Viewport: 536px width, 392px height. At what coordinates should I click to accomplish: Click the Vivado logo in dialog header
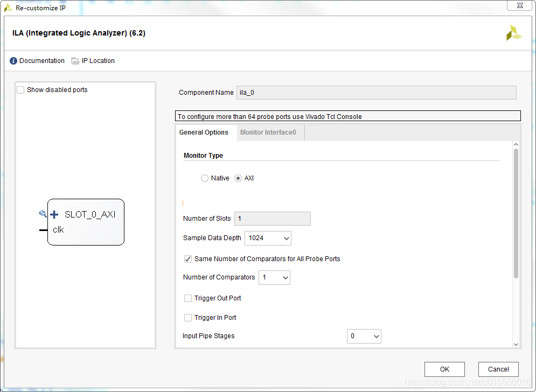[x=514, y=33]
